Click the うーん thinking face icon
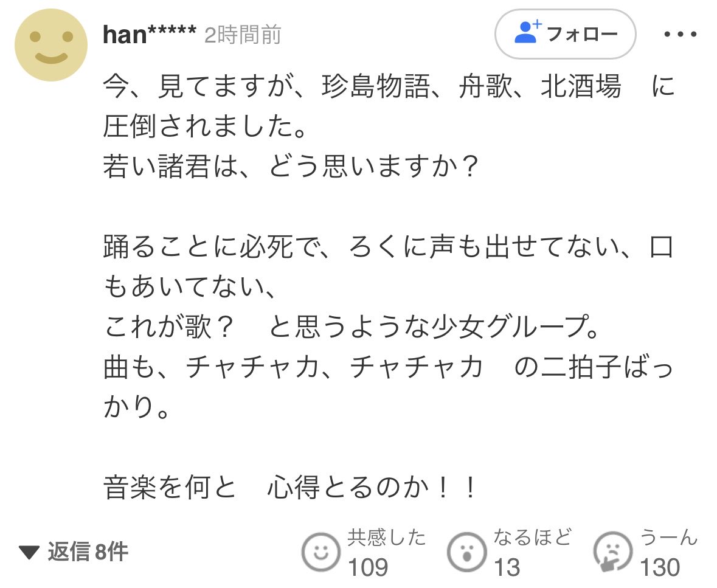This screenshot has height=588, width=717. pos(612,552)
